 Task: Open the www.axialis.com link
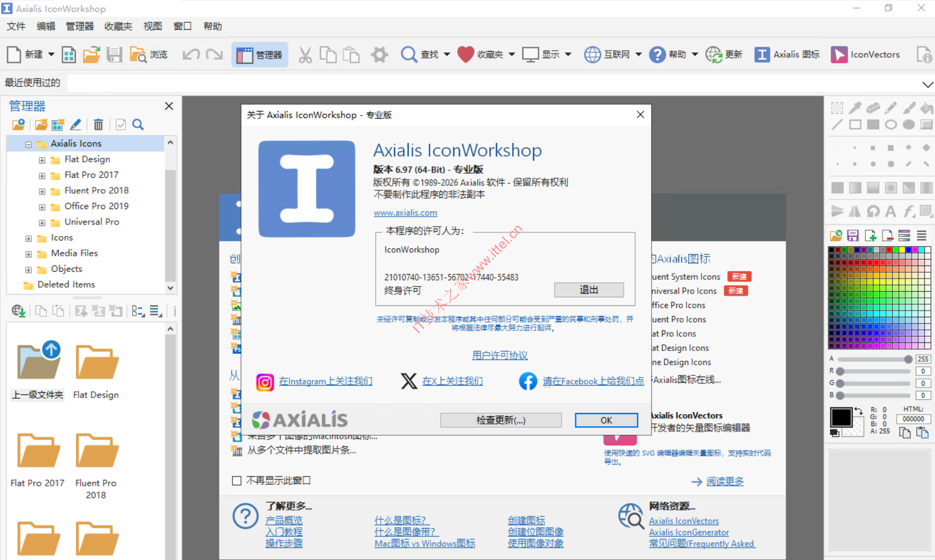coord(405,212)
